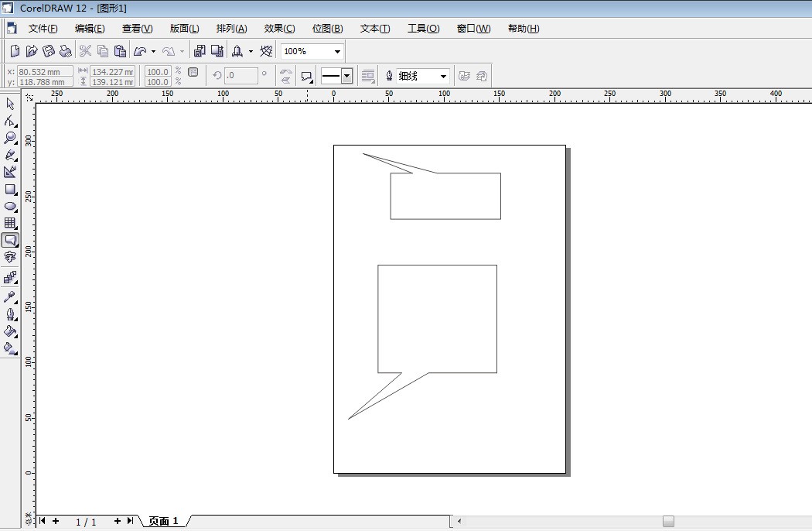Open the 效果(C) menu
812x531 pixels.
pos(279,29)
